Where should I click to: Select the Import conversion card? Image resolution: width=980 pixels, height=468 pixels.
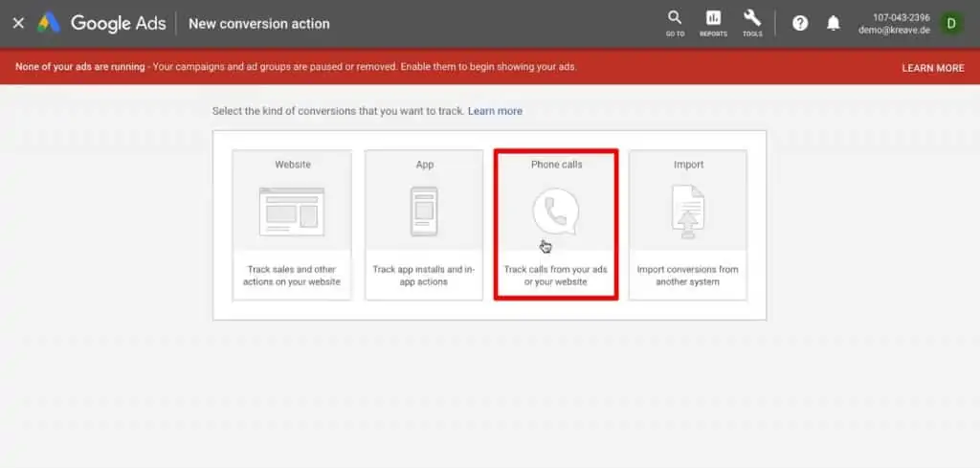click(x=688, y=225)
